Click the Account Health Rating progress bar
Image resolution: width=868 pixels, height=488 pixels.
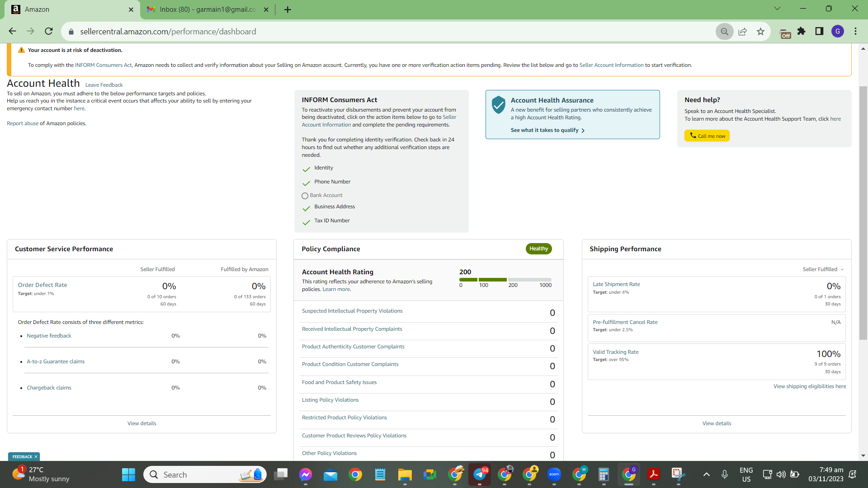[x=505, y=280]
